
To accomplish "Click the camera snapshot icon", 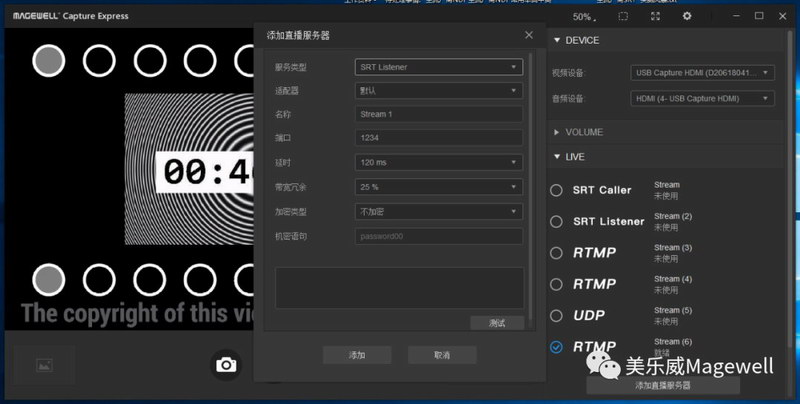I will 227,365.
